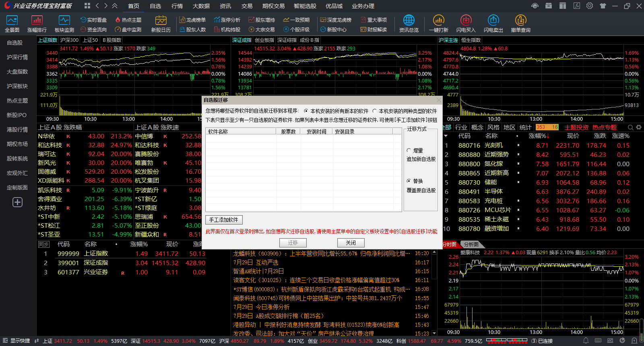
Task: Click the 迁移 button in dialog
Action: 293,243
